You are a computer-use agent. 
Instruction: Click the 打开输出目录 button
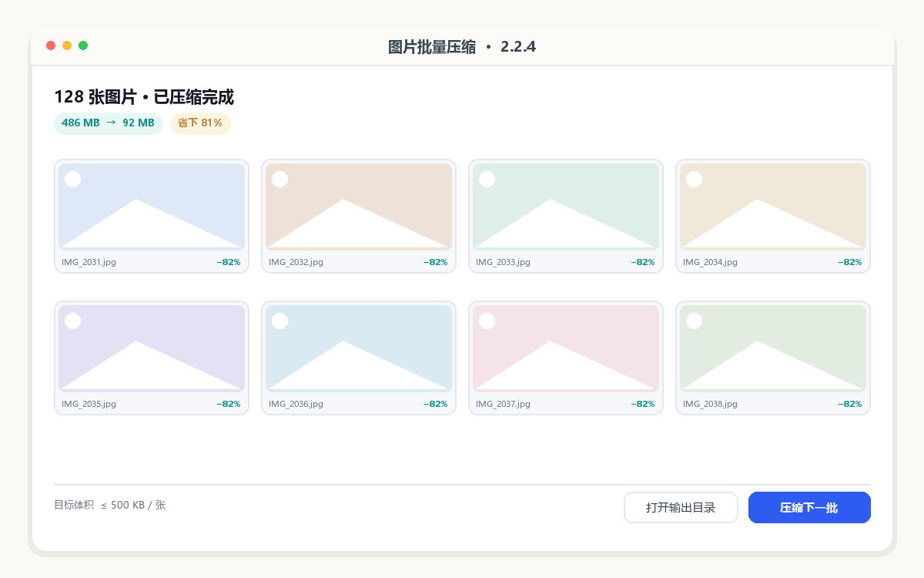tap(681, 507)
